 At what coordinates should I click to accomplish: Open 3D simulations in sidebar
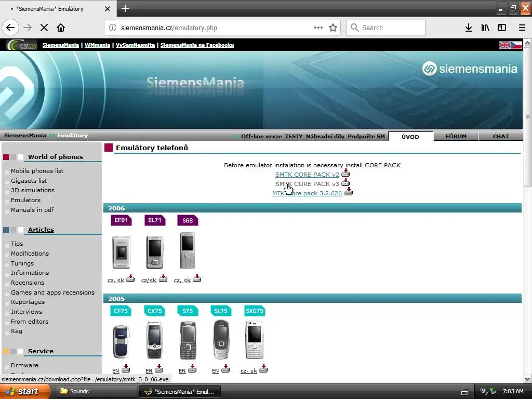coord(33,190)
